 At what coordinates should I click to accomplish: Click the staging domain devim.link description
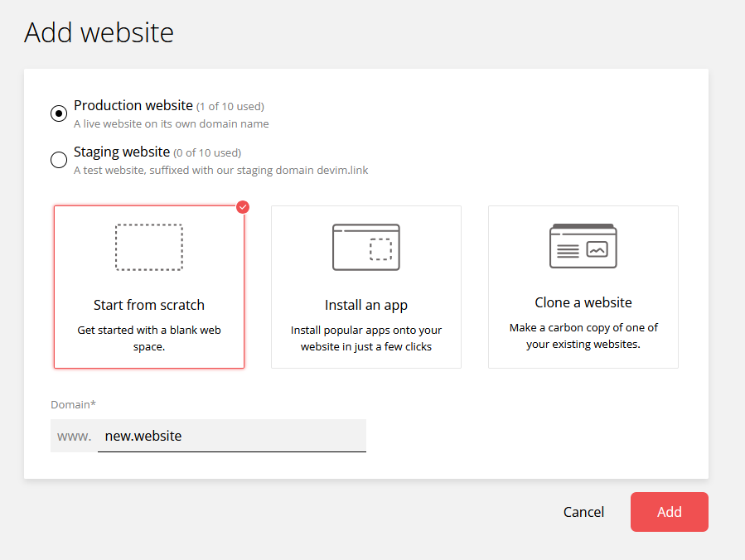click(220, 171)
